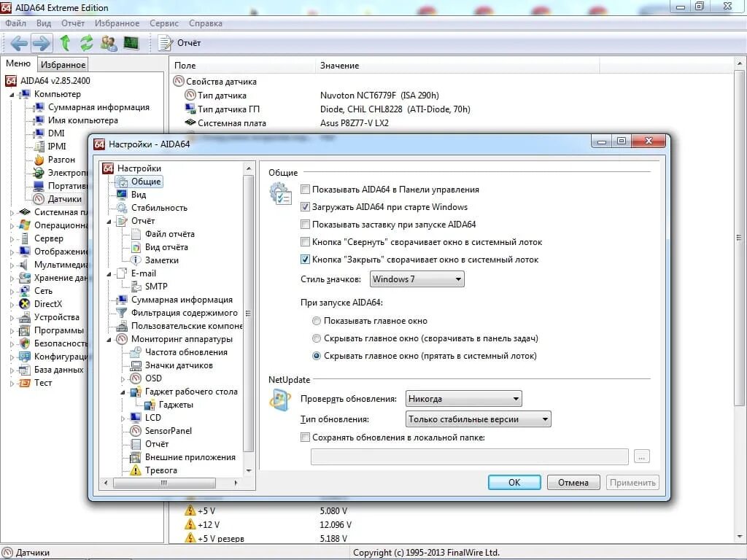Select hide main window to taskbar radio
Screen dimensions: 747x560
(317, 338)
